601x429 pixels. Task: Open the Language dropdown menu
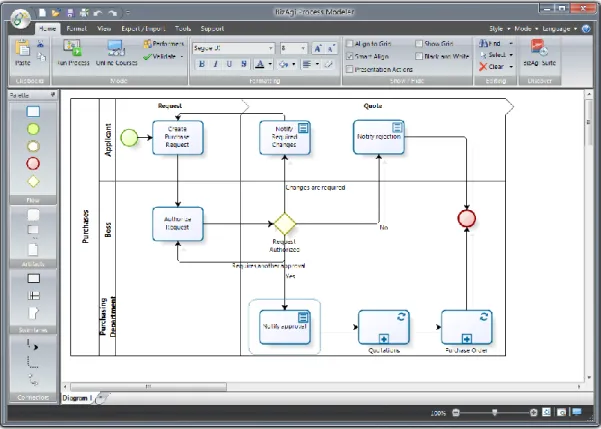click(x=560, y=29)
